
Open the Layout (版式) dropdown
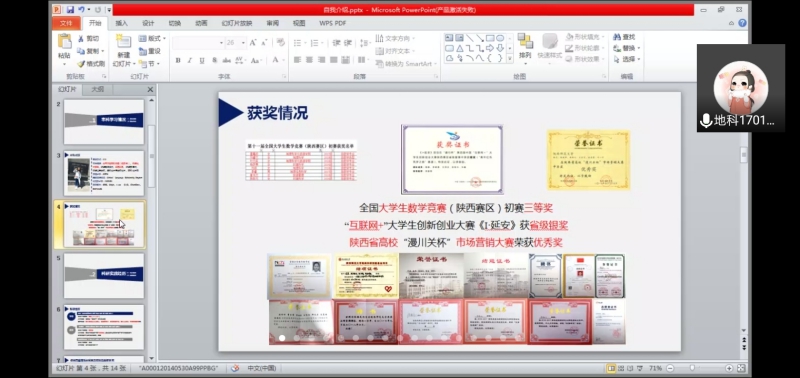(152, 38)
